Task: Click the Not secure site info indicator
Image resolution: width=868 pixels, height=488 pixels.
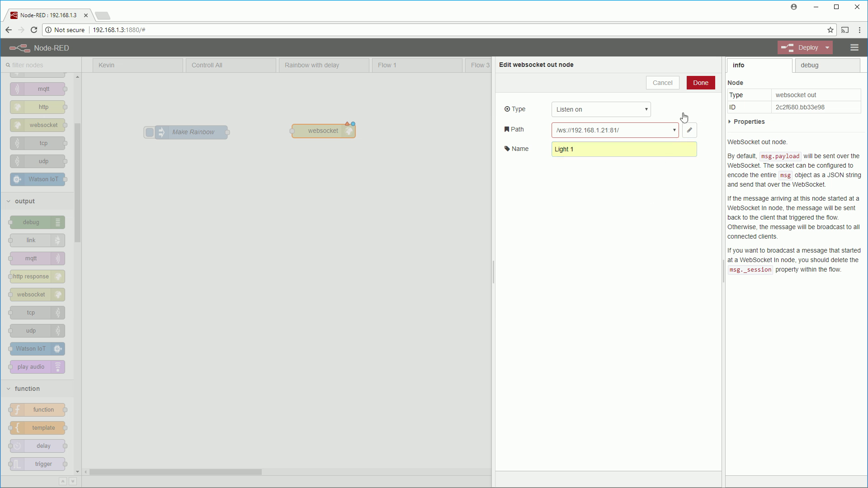Action: [x=65, y=30]
